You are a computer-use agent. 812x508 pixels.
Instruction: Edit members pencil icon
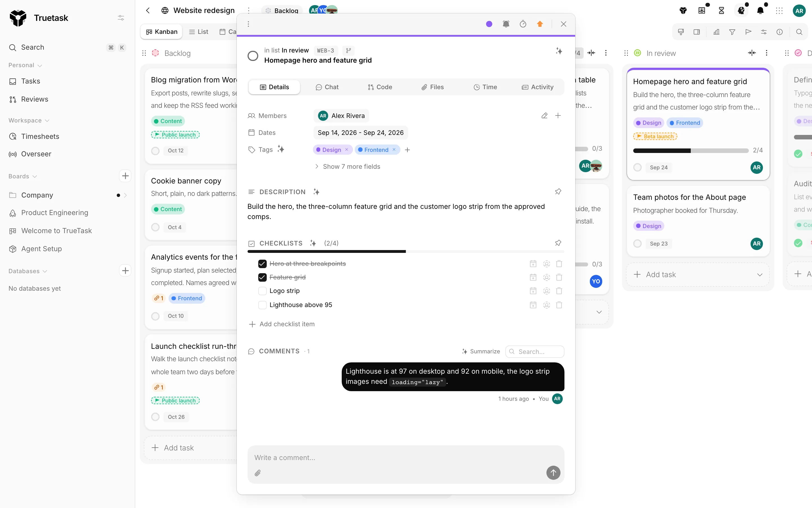[x=544, y=116]
